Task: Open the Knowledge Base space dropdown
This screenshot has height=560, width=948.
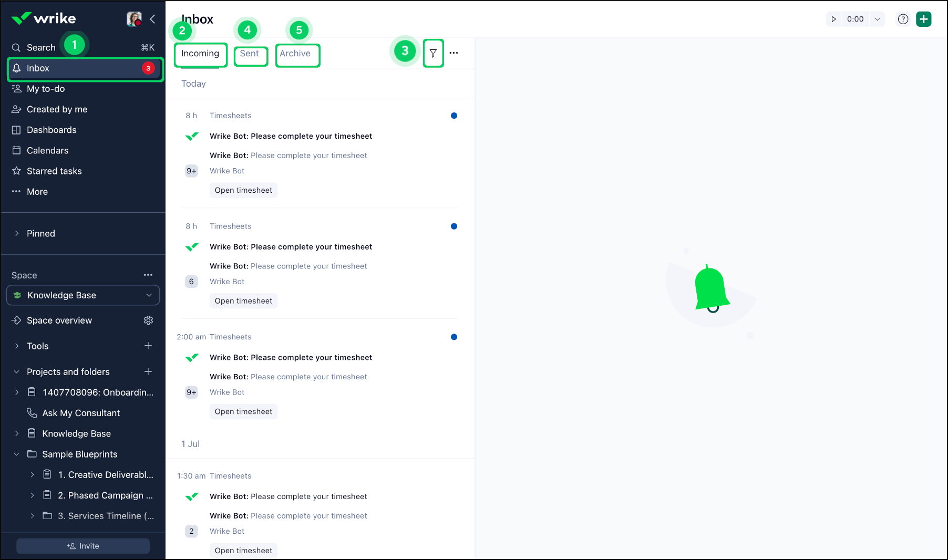Action: (149, 295)
